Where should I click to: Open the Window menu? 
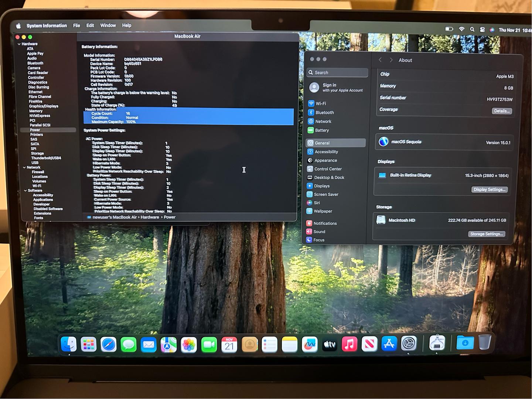[108, 25]
